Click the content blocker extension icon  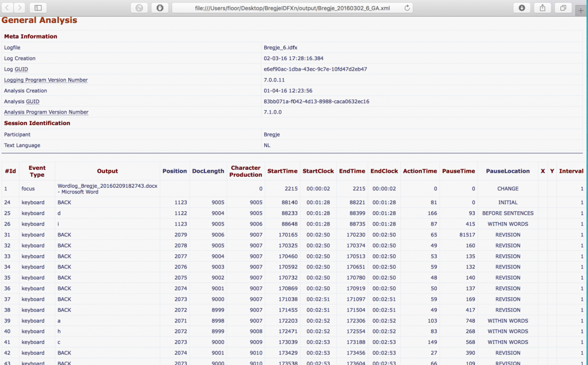coord(139,7)
